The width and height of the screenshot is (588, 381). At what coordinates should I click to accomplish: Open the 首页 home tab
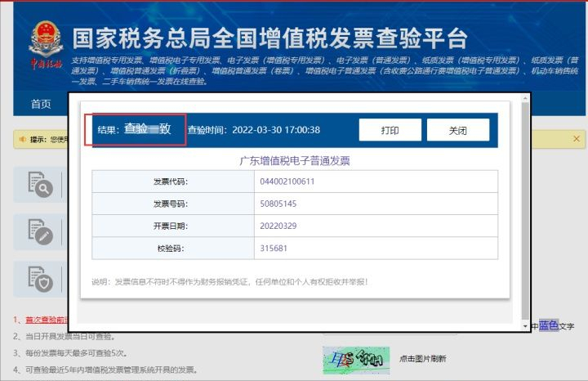[x=41, y=104]
